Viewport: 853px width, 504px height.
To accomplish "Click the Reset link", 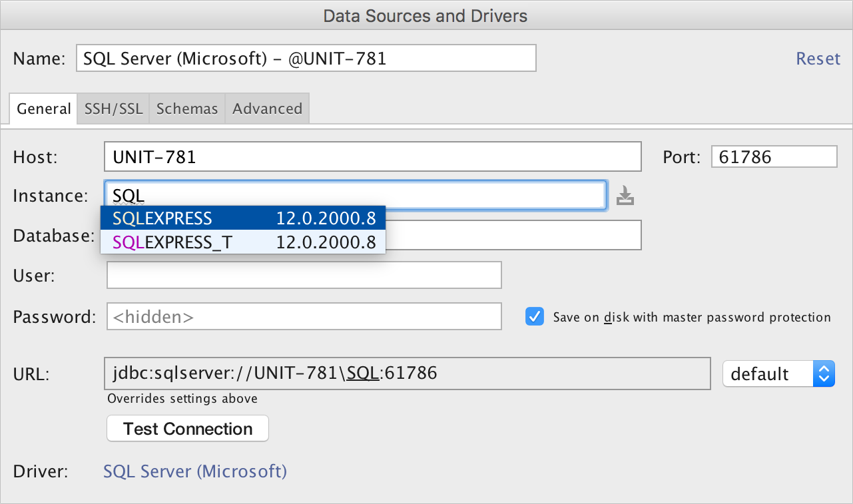I will tap(818, 59).
